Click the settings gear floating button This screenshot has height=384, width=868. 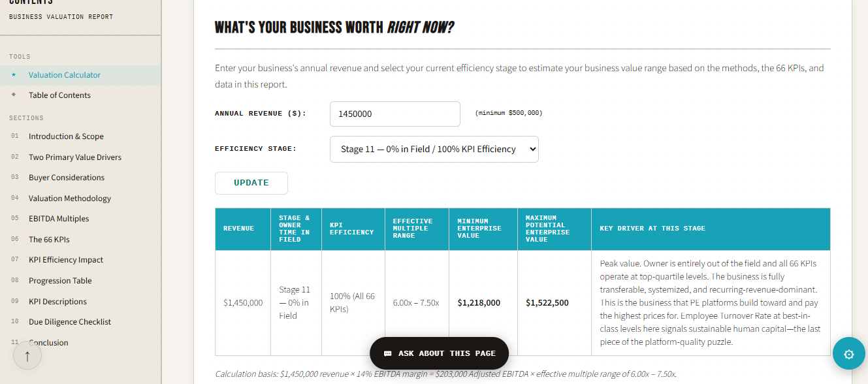[848, 354]
